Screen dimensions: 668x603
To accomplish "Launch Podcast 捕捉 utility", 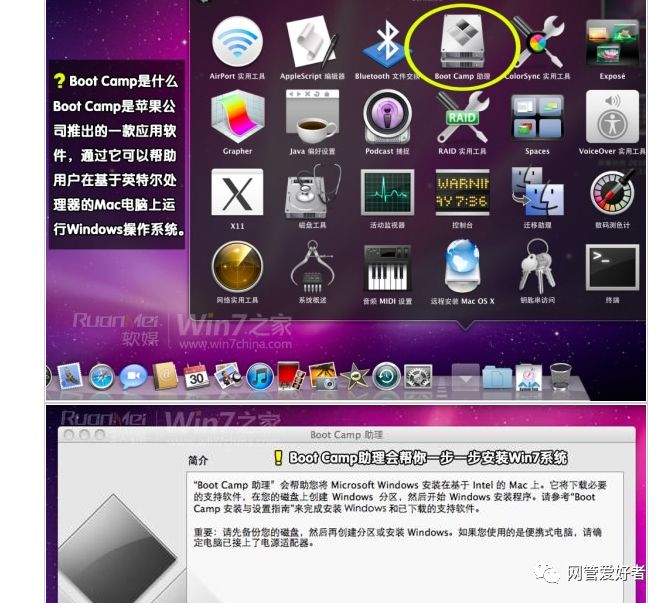I will pos(387,117).
